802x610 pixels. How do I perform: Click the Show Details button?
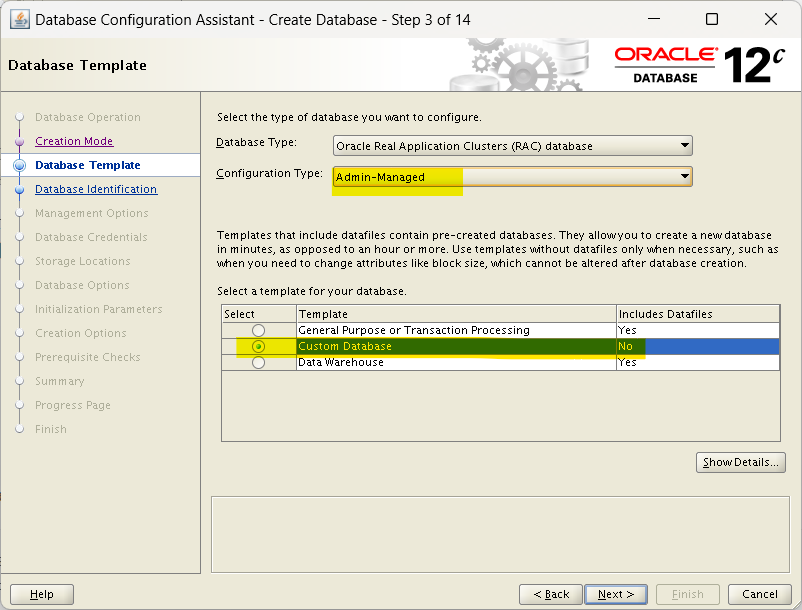[741, 462]
